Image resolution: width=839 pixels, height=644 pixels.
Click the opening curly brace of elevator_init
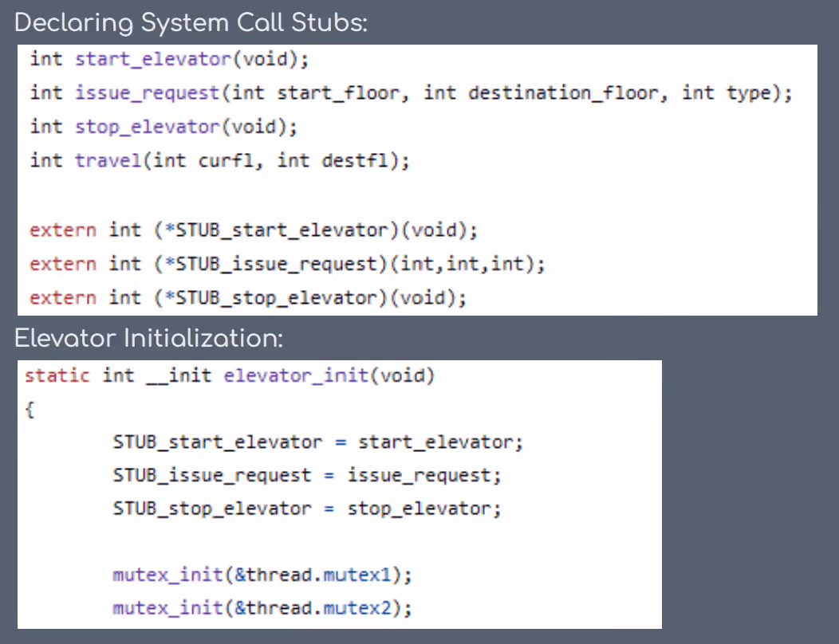point(30,410)
